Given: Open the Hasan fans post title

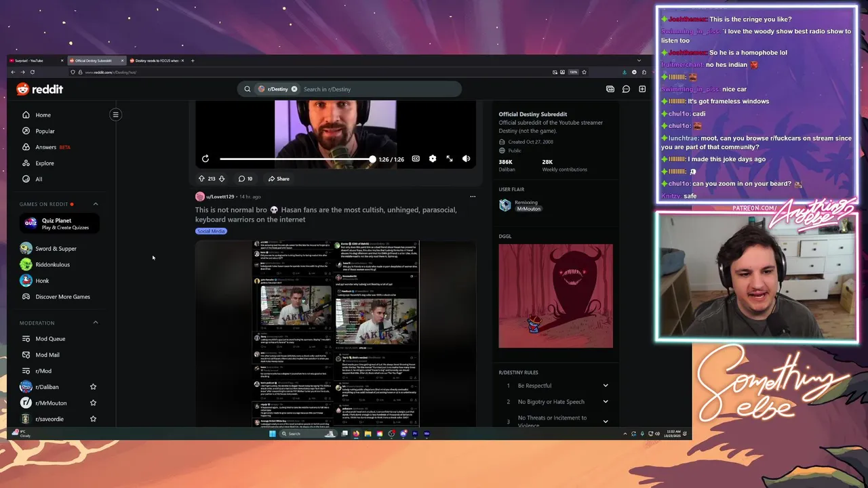Looking at the screenshot, I should (326, 214).
